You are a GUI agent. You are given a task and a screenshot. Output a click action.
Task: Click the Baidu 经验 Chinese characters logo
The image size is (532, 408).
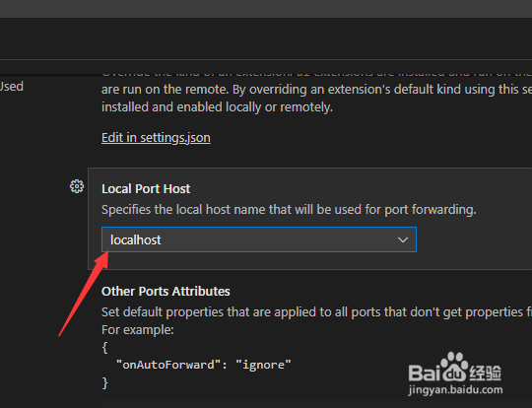485,374
